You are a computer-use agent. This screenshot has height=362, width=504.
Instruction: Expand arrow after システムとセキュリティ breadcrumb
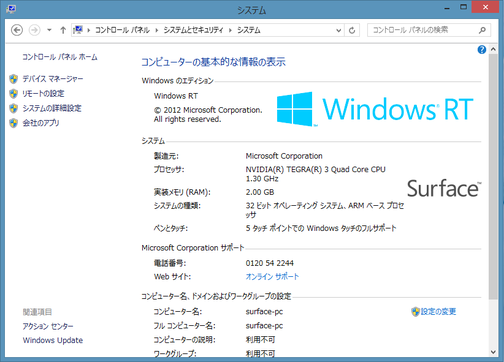tap(230, 30)
